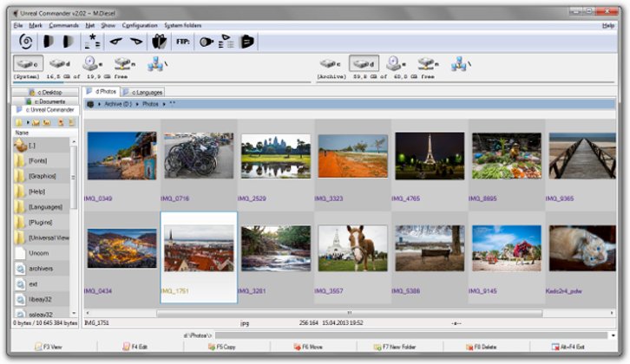The width and height of the screenshot is (630, 364).
Task: Select the IMG_4765 Eiffel Tower thumbnail
Action: coord(430,156)
